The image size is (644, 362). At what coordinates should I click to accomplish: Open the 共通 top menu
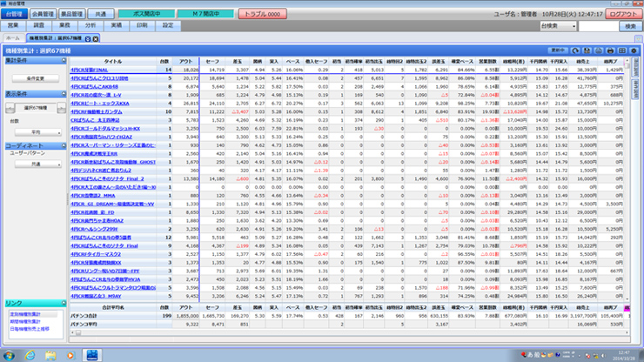tap(101, 14)
